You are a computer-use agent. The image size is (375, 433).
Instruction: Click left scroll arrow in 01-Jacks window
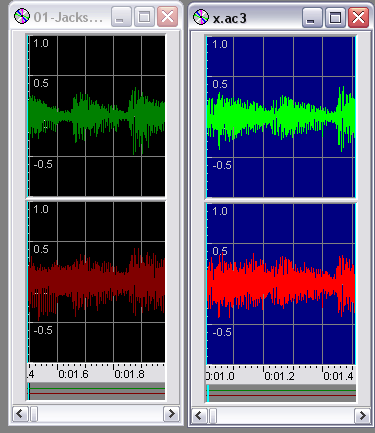(20, 414)
